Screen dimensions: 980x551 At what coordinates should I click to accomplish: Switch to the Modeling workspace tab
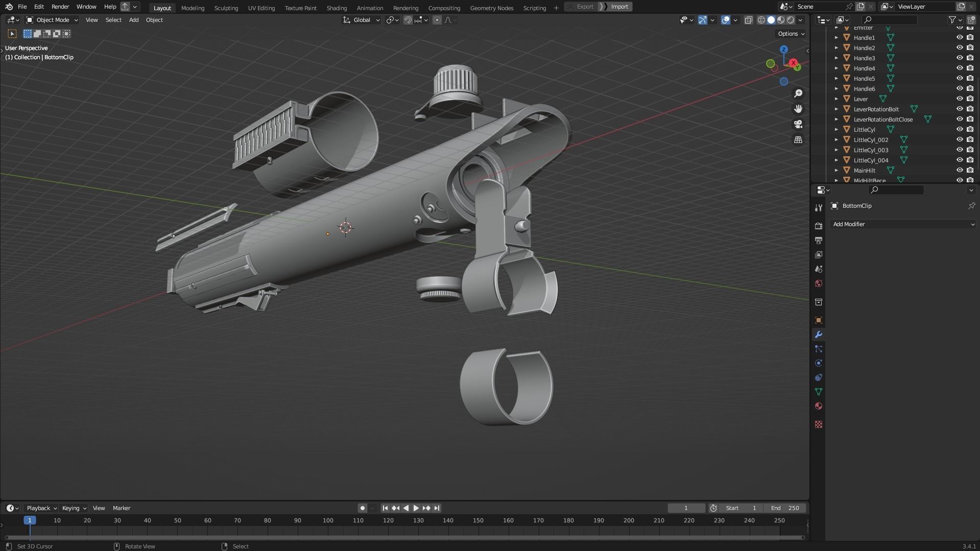(193, 8)
